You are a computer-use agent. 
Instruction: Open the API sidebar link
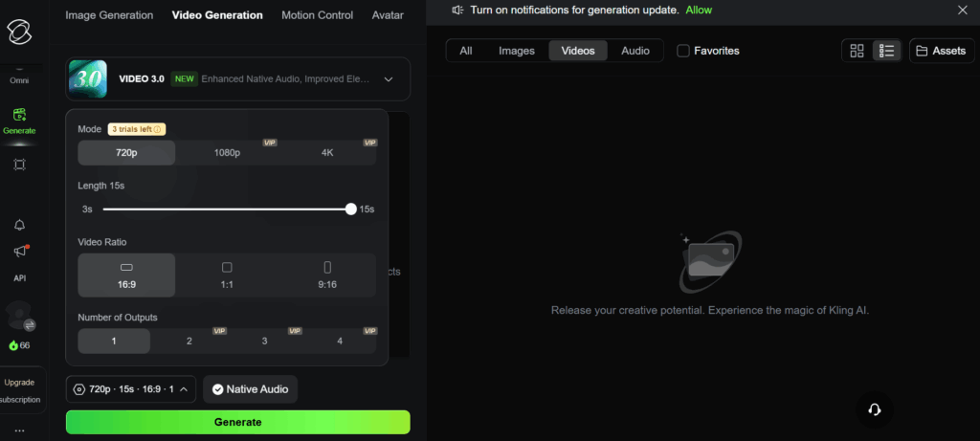(19, 278)
